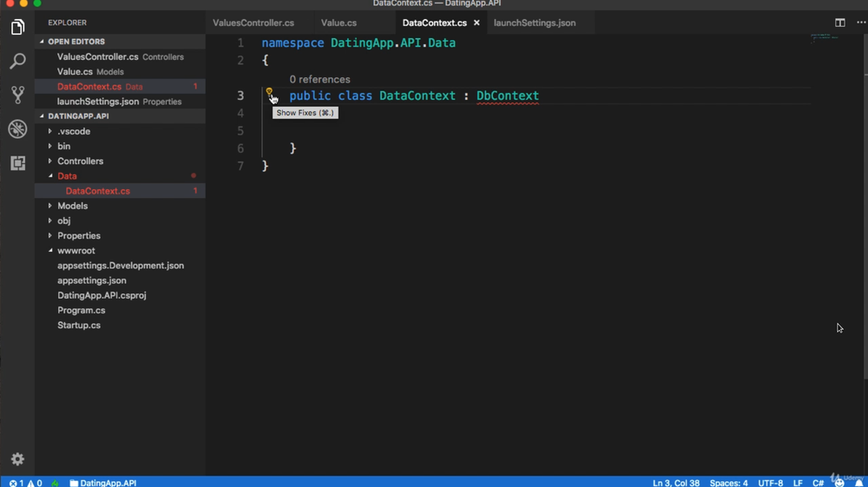This screenshot has height=487, width=868.
Task: Expand the Controllers folder
Action: click(120, 161)
